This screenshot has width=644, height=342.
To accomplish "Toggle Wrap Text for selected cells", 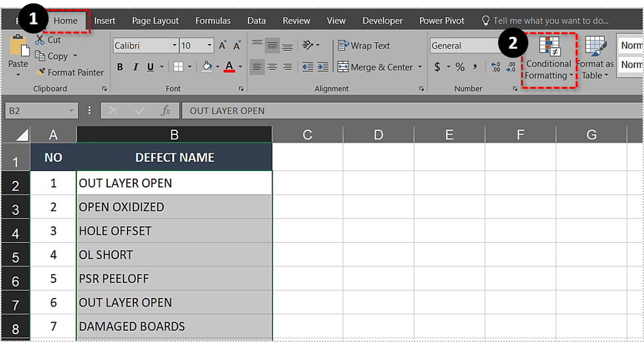I will [364, 46].
